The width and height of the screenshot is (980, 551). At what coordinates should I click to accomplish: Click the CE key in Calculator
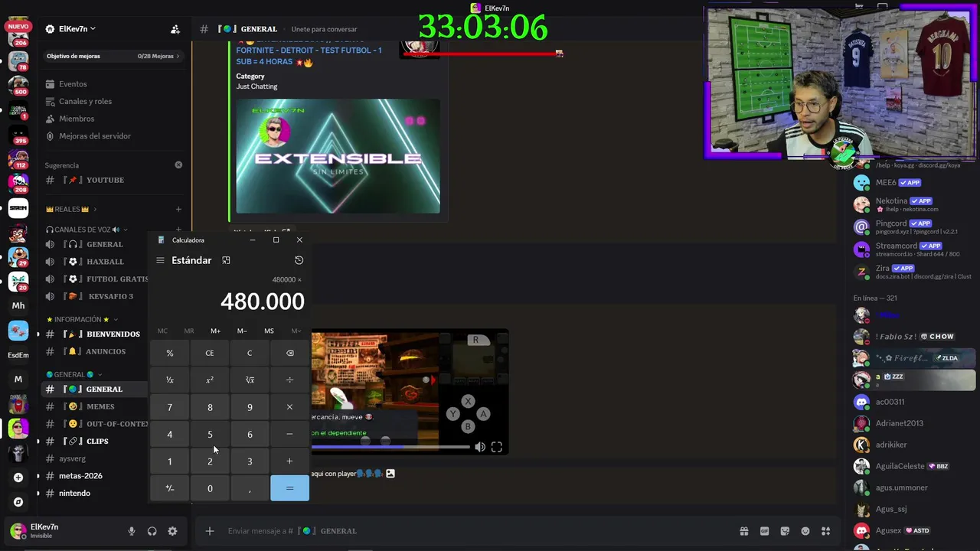[210, 353]
